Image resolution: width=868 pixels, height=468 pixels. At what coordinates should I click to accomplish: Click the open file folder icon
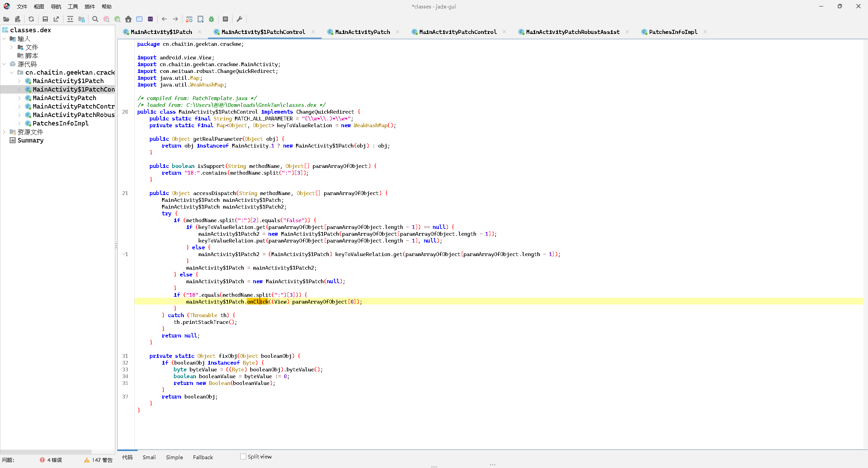(6, 19)
